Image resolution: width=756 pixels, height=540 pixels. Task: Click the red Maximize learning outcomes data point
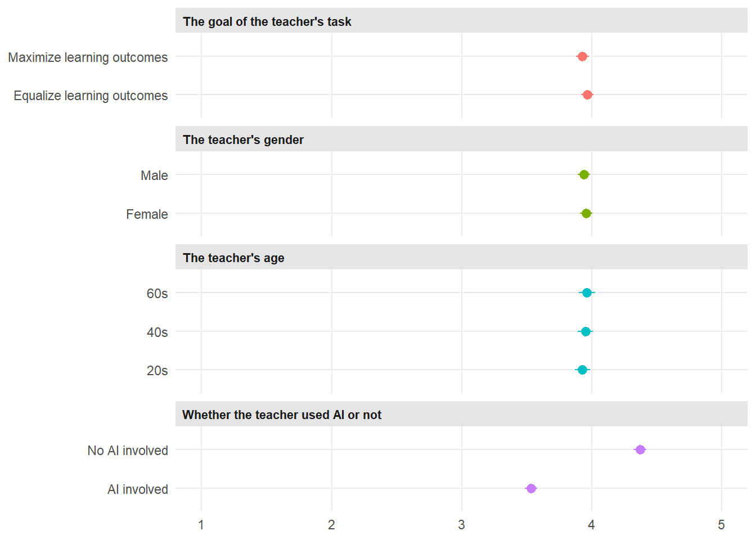[582, 57]
